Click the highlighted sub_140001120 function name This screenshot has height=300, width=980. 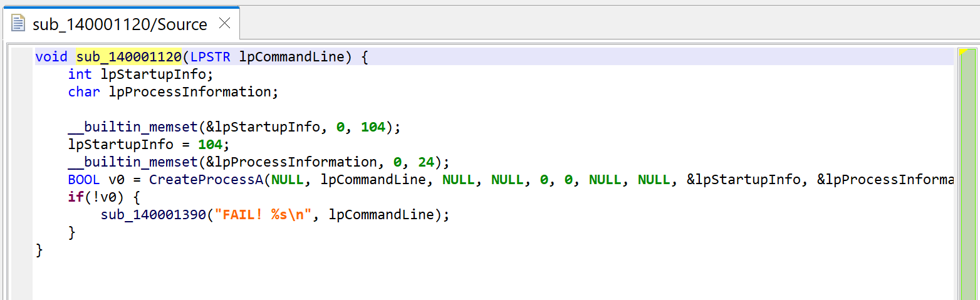pyautogui.click(x=128, y=57)
